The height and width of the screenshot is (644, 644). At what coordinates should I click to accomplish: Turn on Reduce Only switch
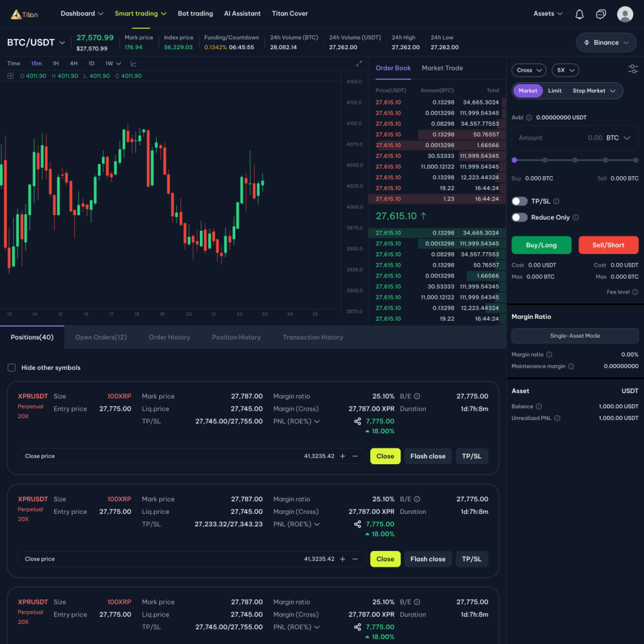[x=519, y=218]
